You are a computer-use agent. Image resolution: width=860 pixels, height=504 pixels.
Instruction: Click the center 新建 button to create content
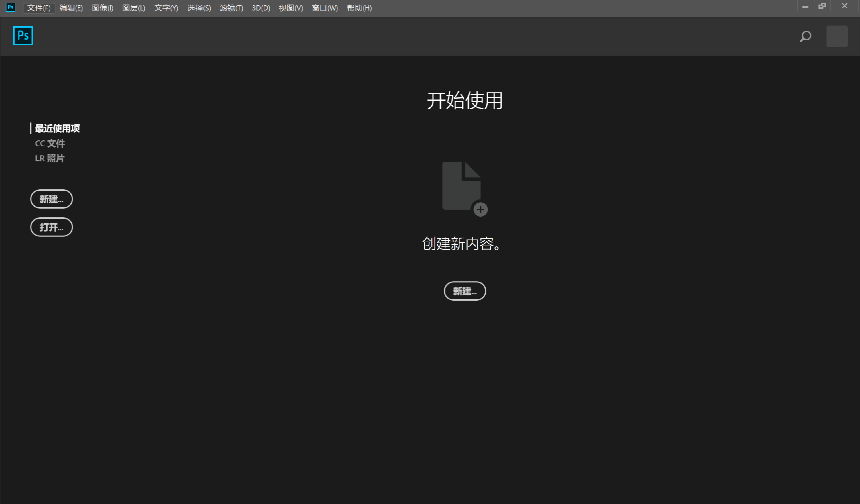pos(465,291)
